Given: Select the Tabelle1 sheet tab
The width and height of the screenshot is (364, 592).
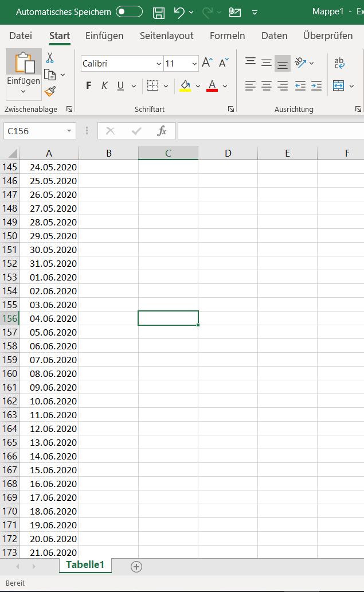Looking at the screenshot, I should click(x=85, y=565).
